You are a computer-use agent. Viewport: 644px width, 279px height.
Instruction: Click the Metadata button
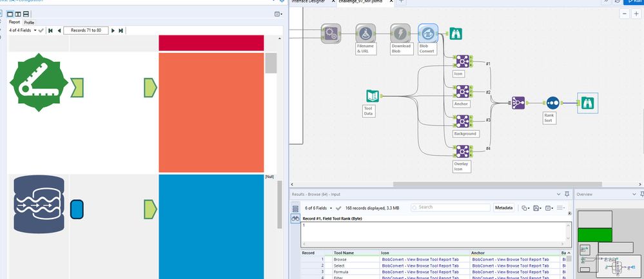pos(503,208)
